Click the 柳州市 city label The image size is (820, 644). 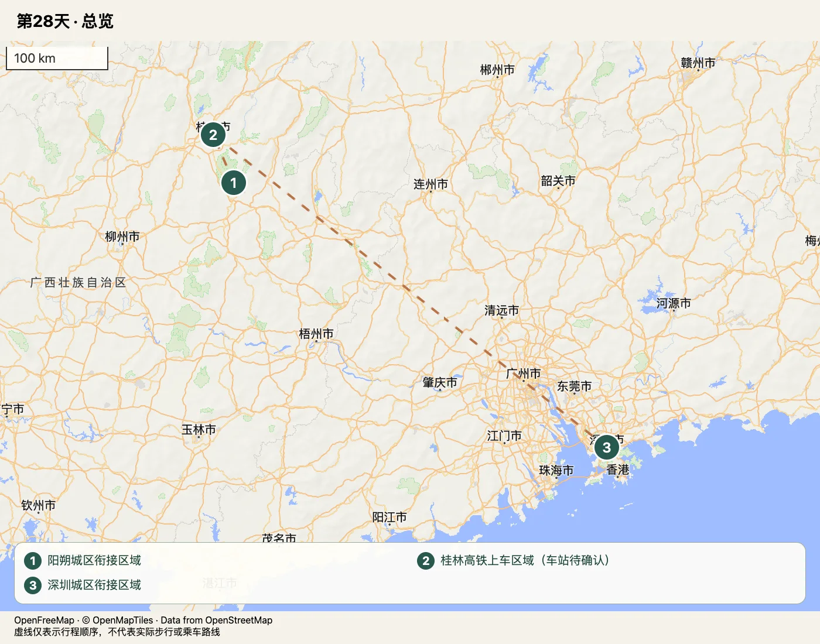point(122,237)
